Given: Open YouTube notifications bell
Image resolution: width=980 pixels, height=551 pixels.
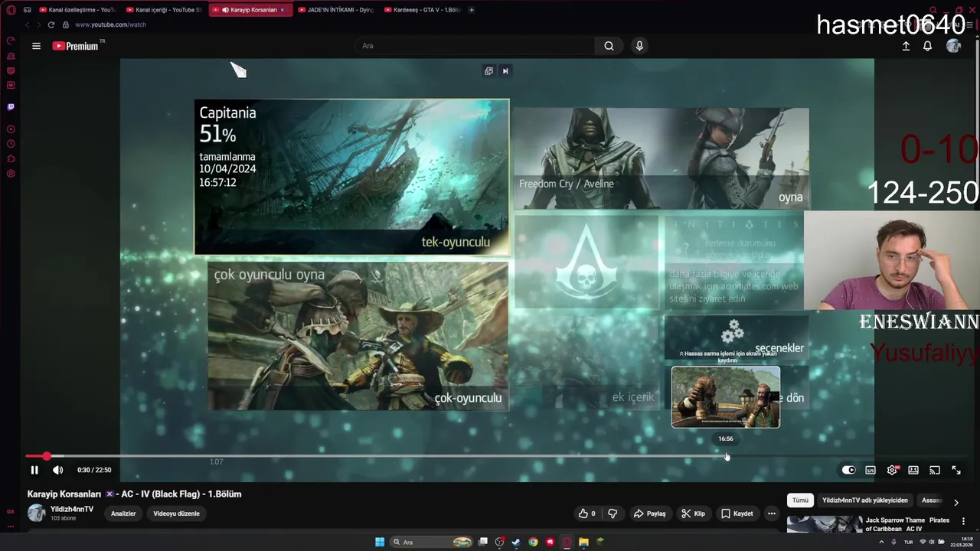Looking at the screenshot, I should pyautogui.click(x=927, y=46).
